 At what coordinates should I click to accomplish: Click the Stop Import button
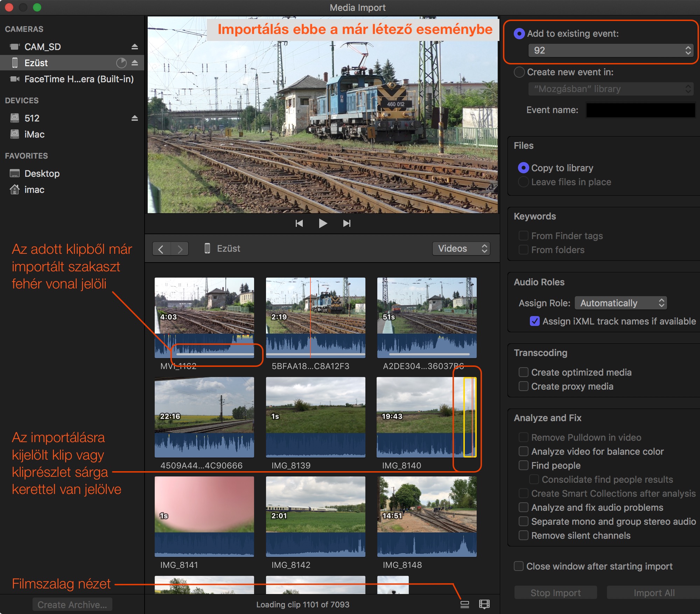[x=556, y=593]
